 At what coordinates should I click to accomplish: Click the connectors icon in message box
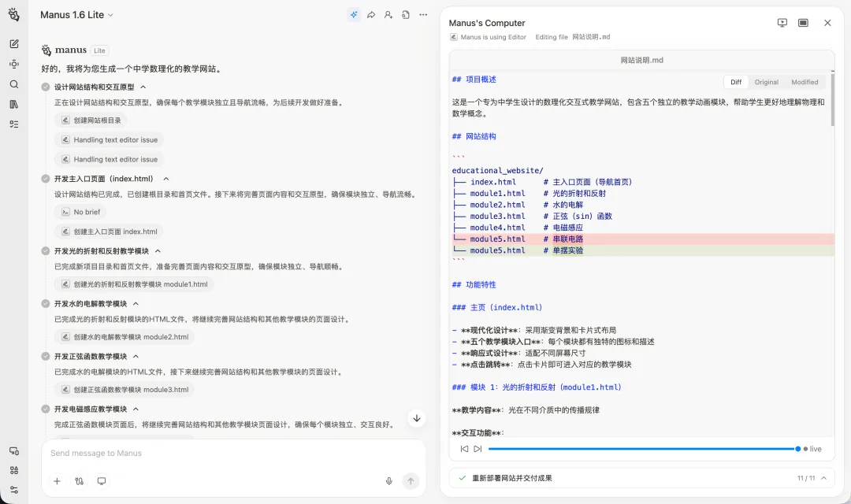80,480
